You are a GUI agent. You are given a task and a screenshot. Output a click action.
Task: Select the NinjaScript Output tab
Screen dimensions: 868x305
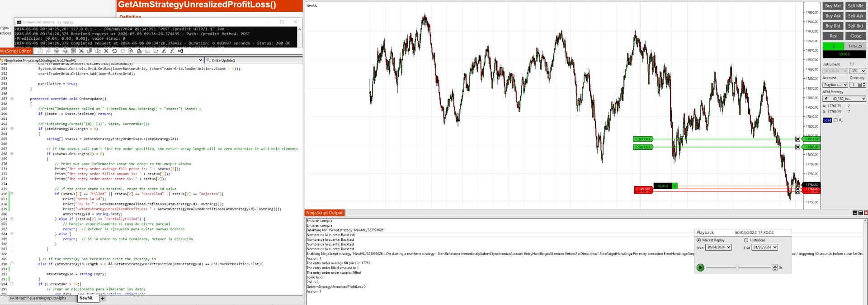tap(325, 213)
